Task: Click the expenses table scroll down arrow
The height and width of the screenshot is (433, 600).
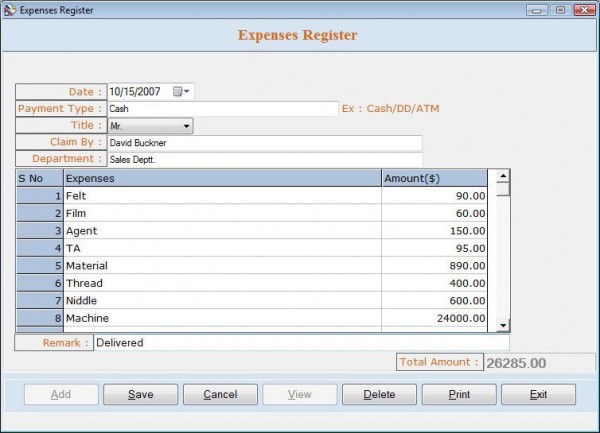Action: 503,326
